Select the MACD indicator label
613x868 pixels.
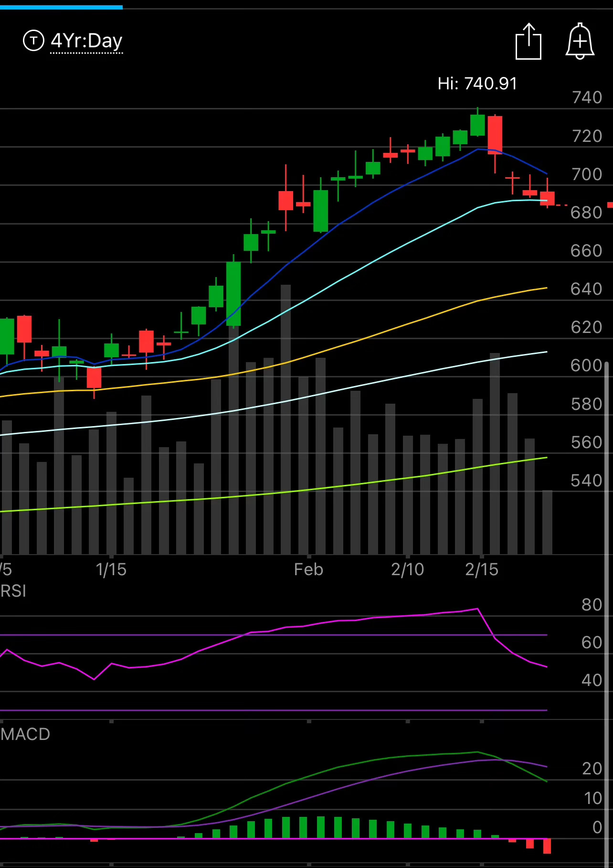tap(25, 734)
